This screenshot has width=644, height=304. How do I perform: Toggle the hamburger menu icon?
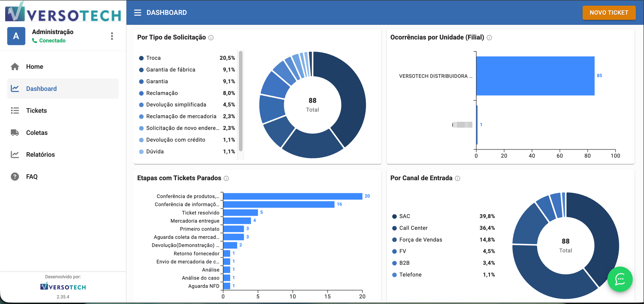(137, 13)
